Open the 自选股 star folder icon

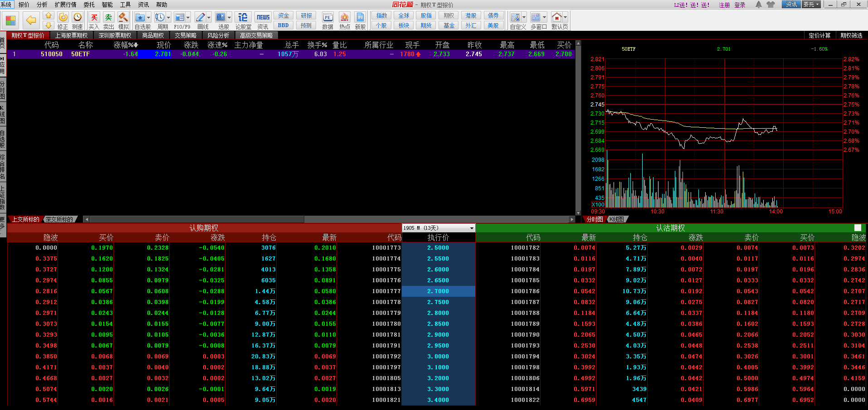[x=140, y=17]
